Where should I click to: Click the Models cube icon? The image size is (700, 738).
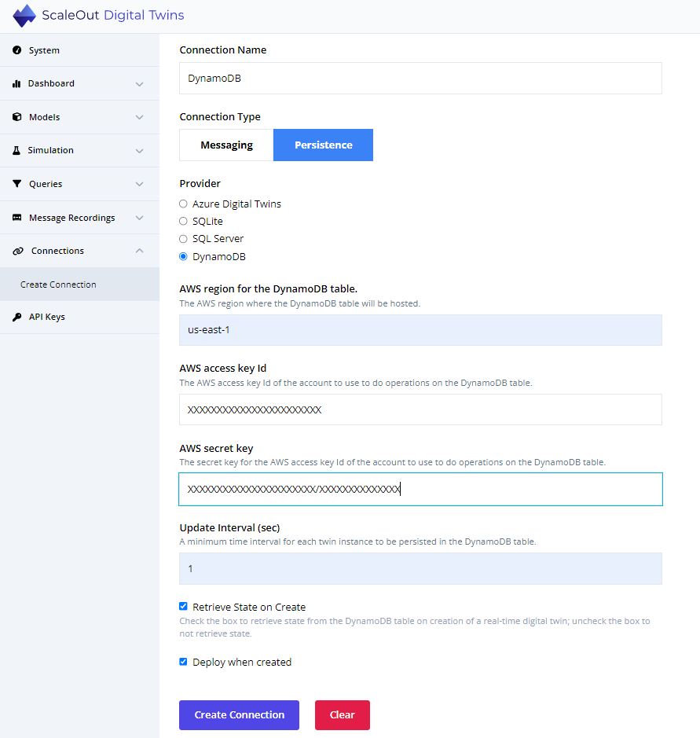[17, 117]
